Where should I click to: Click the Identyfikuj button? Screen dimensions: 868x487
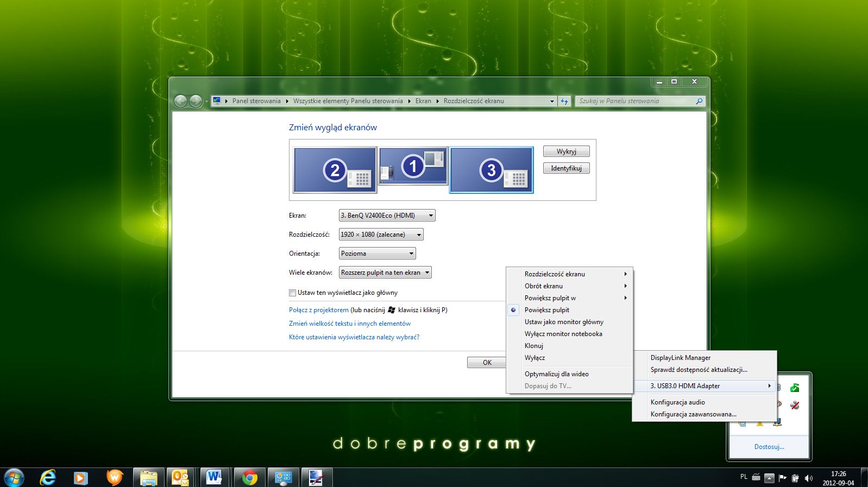567,168
